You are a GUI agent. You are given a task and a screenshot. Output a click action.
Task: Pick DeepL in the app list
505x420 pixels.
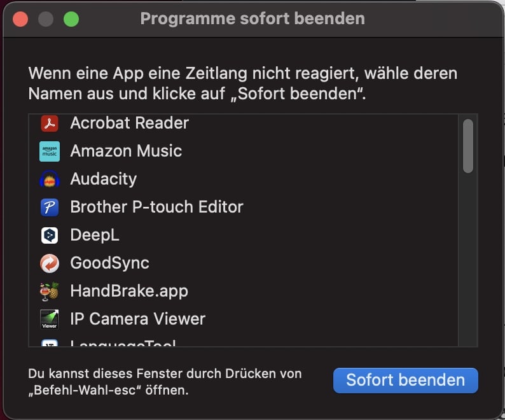coord(243,235)
